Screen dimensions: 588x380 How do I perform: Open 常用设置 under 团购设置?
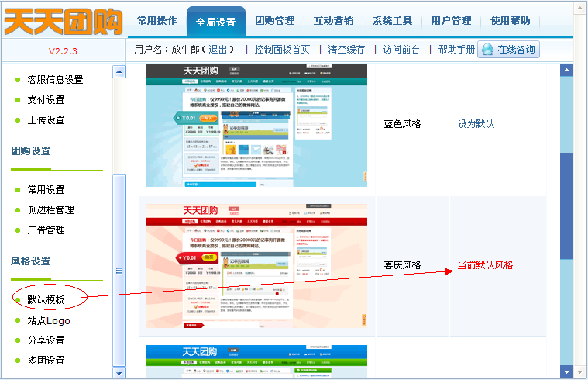tap(46, 190)
